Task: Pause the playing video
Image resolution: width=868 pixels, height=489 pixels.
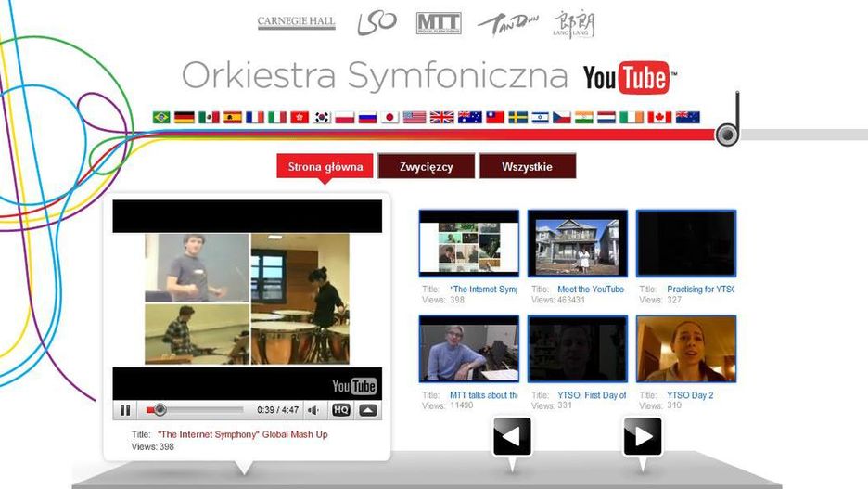Action: [x=125, y=410]
